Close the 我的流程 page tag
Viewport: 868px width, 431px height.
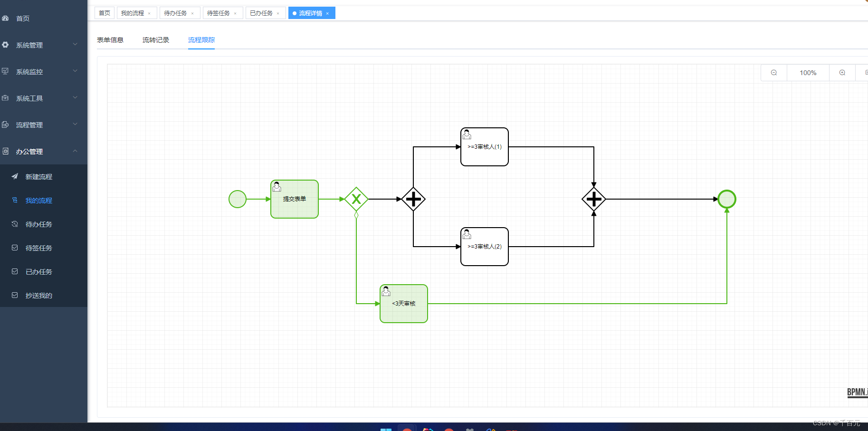[149, 13]
